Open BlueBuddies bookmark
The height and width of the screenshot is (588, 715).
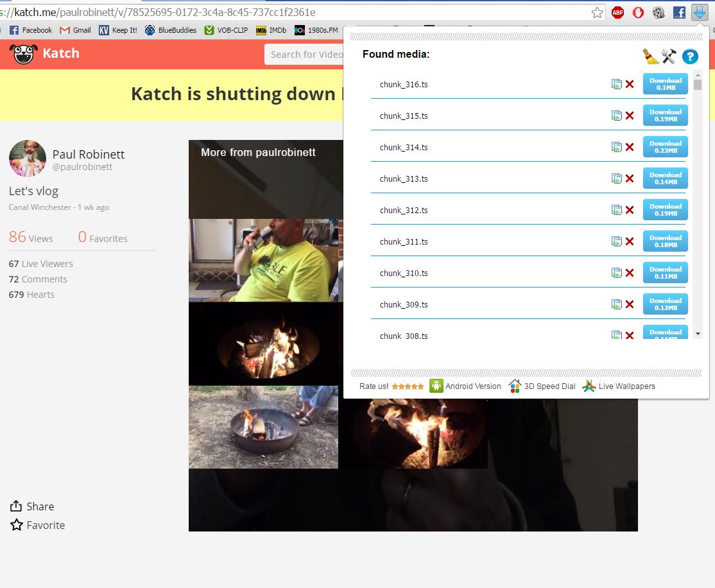171,30
